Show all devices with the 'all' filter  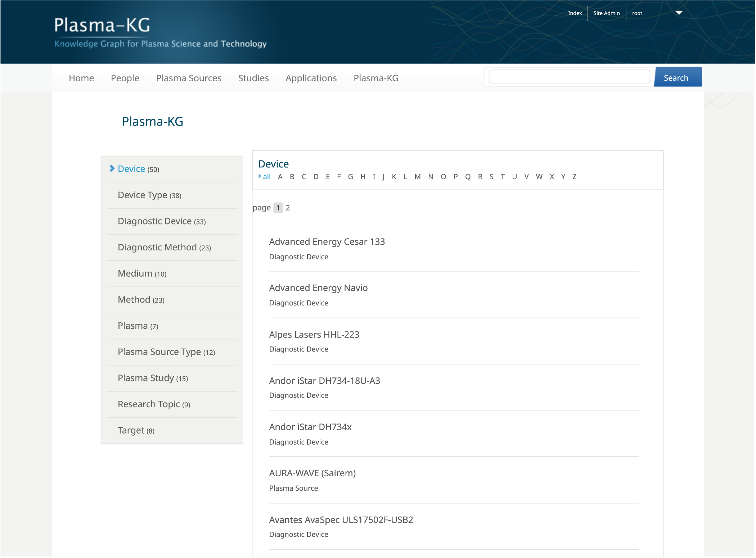(267, 177)
